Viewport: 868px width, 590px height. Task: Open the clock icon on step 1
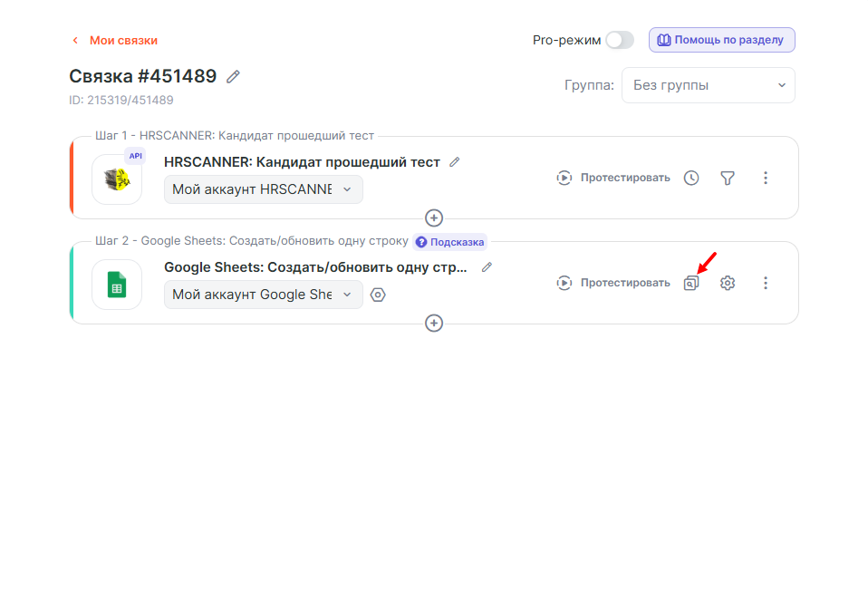[x=691, y=178]
